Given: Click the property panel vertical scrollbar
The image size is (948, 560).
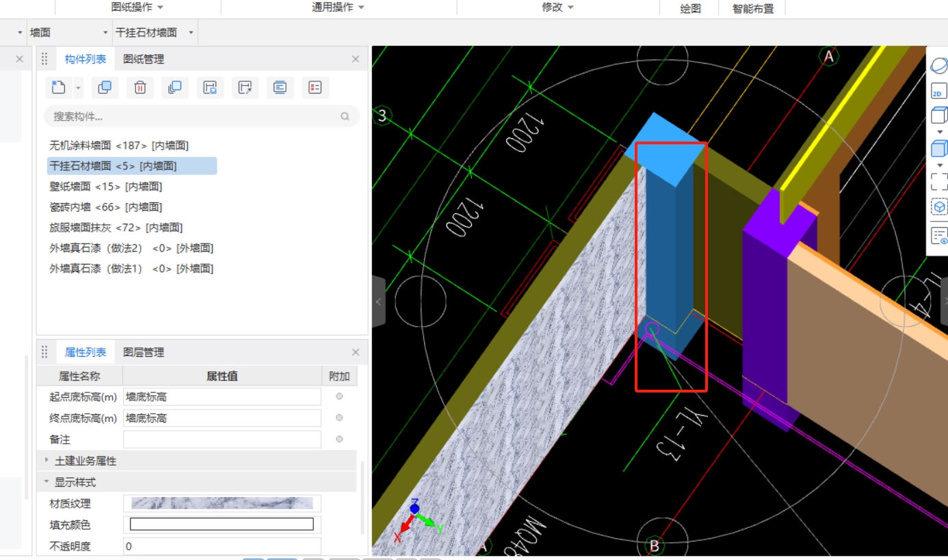Looking at the screenshot, I should click(x=363, y=497).
